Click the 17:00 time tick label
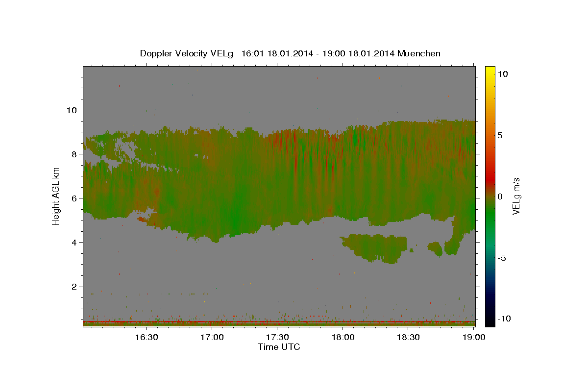 (212, 337)
